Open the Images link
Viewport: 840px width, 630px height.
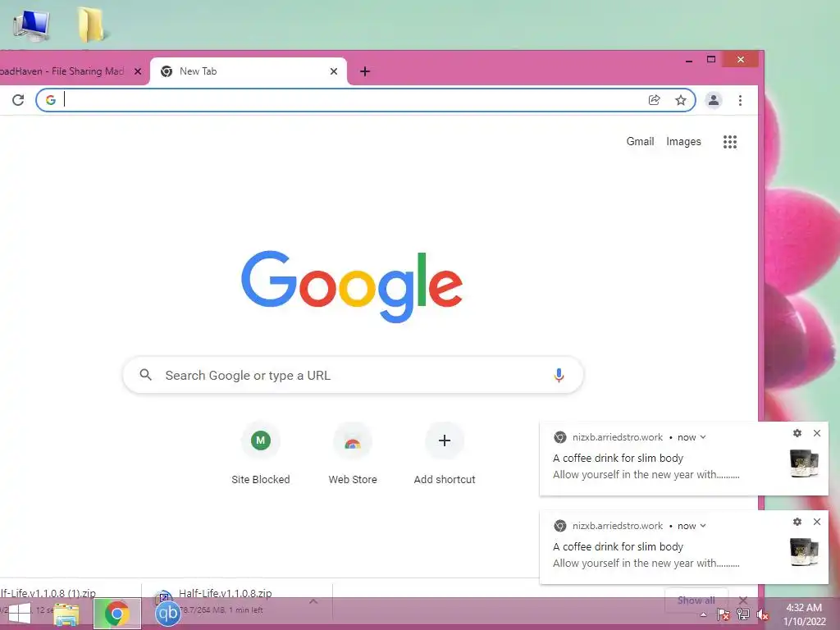coord(683,141)
